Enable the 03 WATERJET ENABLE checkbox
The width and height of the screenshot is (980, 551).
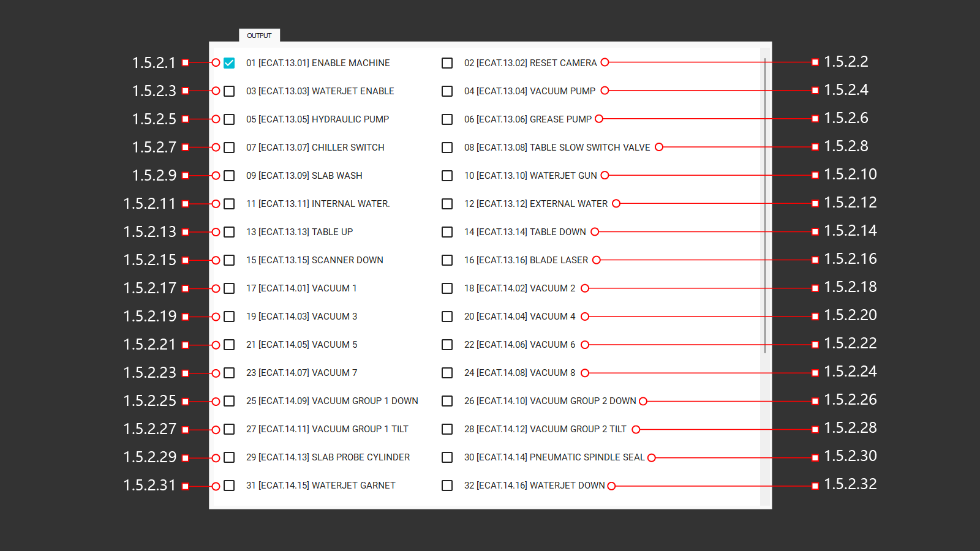(x=229, y=91)
